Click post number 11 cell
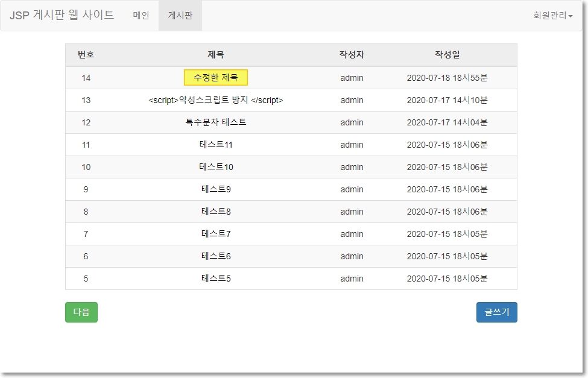The image size is (588, 378). point(86,145)
